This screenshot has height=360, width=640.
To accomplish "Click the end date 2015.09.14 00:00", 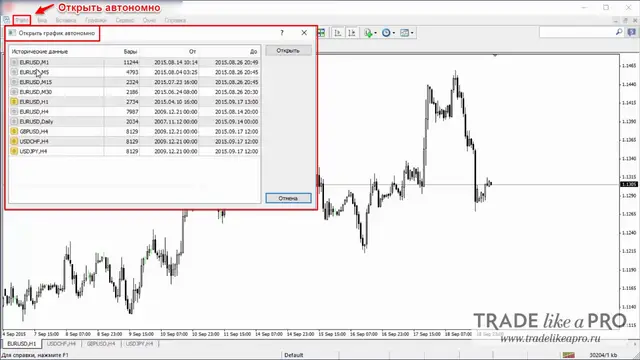I will click(x=236, y=122).
